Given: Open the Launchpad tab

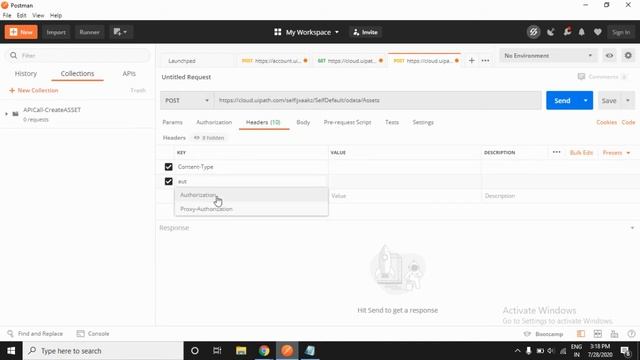Looking at the screenshot, I should [182, 61].
